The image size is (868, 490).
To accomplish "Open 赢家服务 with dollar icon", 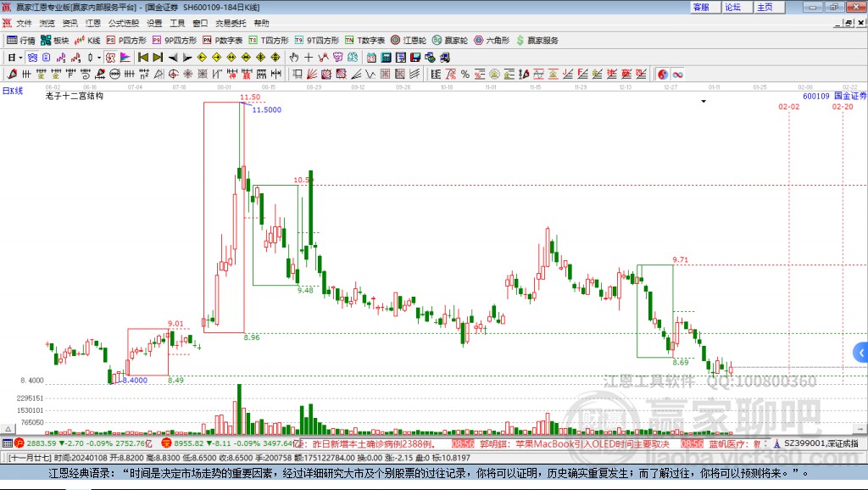I will tap(537, 41).
